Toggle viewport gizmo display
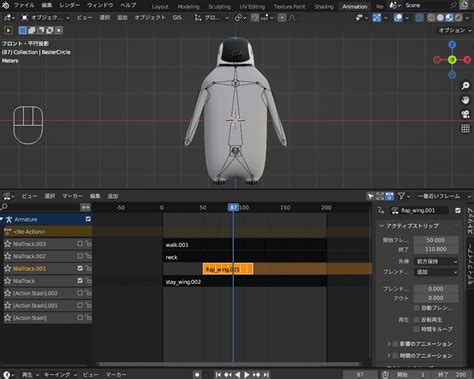Screen dimensions: 474x379 [x=377, y=18]
